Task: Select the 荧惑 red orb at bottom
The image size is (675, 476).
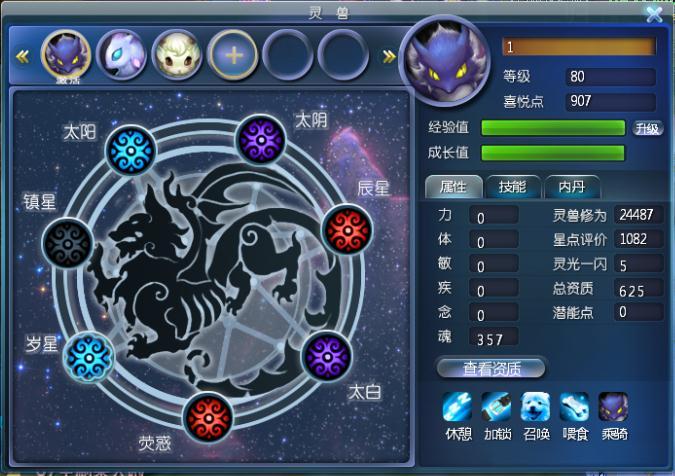Action: (208, 417)
